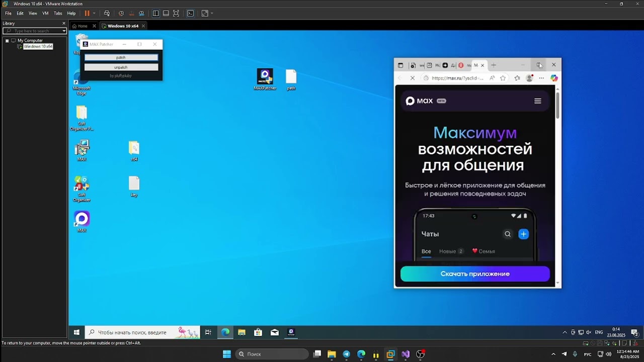Open the VMware Edit menu

pos(20,14)
